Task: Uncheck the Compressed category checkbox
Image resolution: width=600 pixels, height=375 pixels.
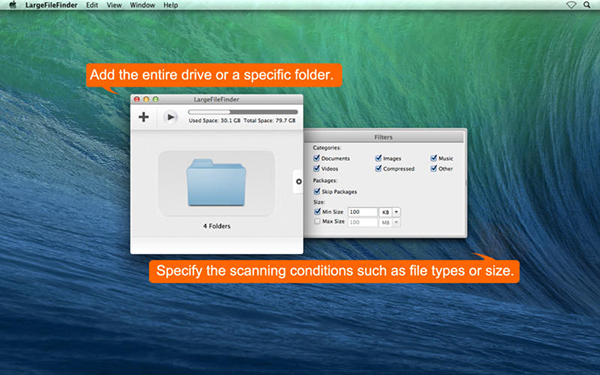Action: (378, 168)
